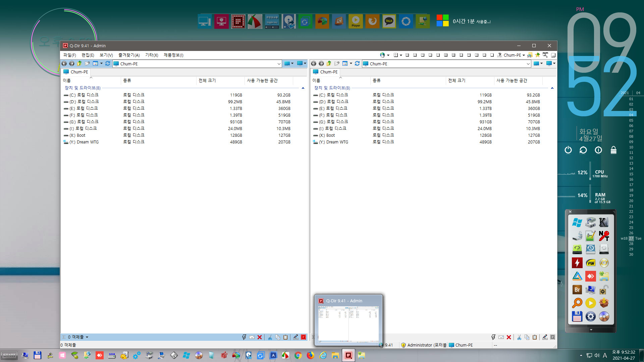Click the Firefox icon on the taskbar
Viewport: 644px width, 362px height.
311,355
